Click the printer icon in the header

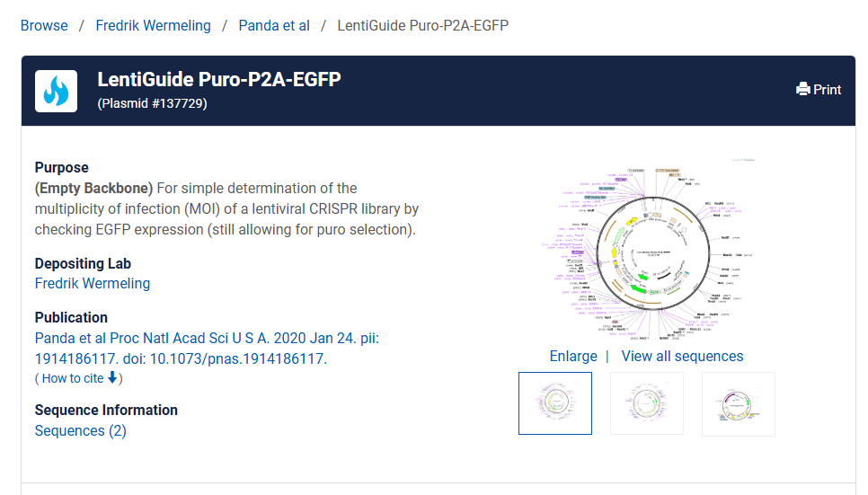point(803,90)
